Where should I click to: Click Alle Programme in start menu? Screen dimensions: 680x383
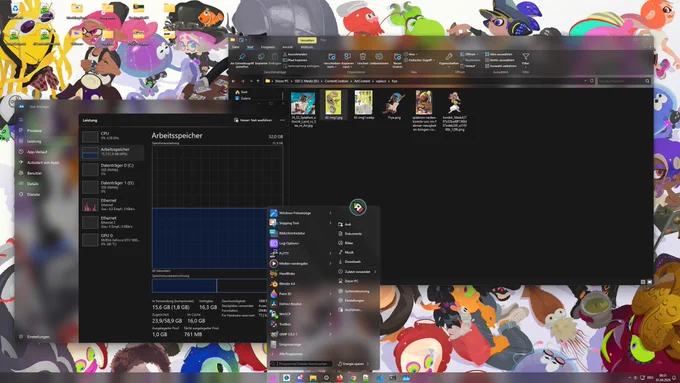tap(291, 354)
